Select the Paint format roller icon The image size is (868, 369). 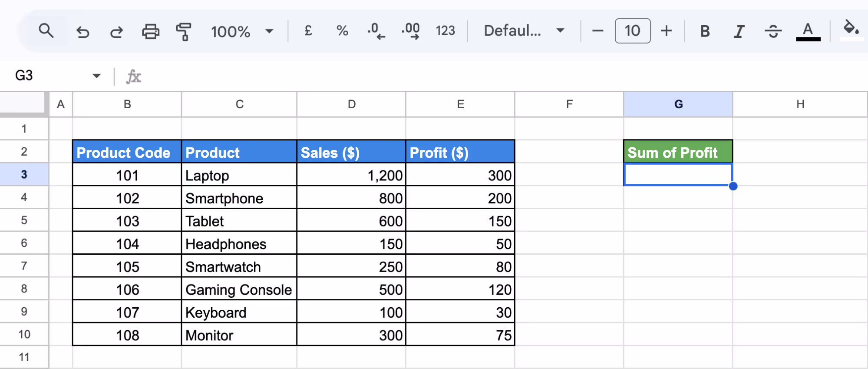point(184,31)
